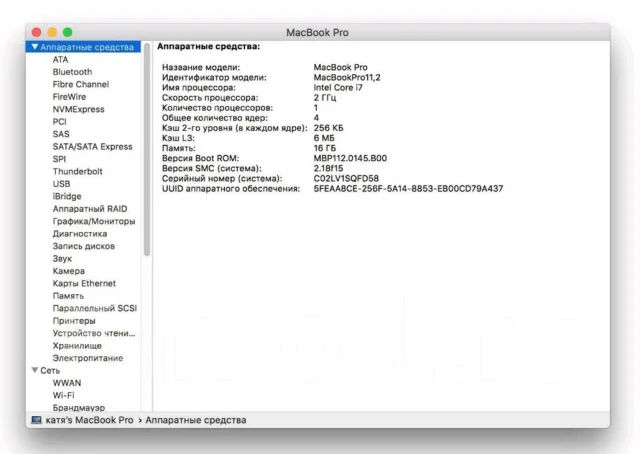Click the Аппаратные средства: content heading
640x454 pixels.
(x=209, y=47)
